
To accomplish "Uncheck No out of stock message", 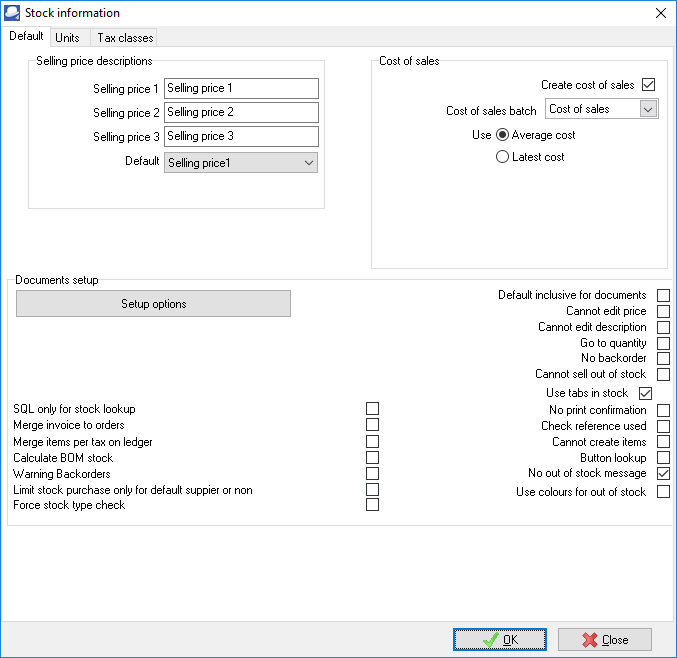I will pos(664,473).
